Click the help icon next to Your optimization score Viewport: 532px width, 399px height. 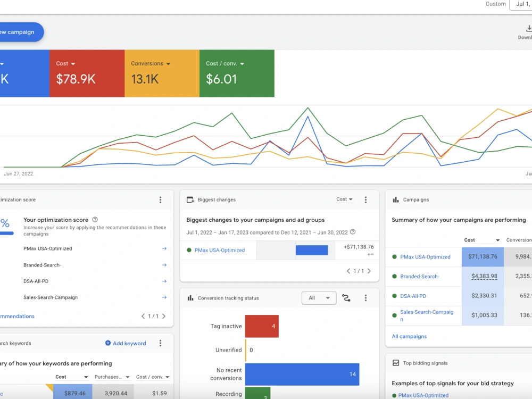pyautogui.click(x=95, y=220)
